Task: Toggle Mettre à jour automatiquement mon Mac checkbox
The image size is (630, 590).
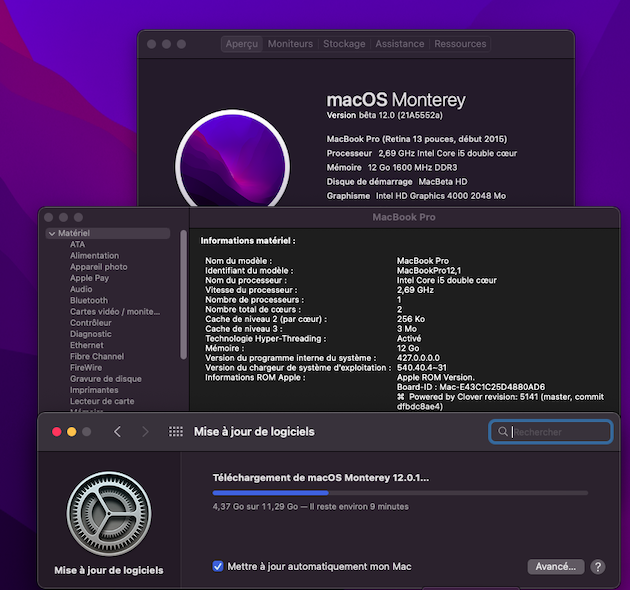Action: point(218,566)
